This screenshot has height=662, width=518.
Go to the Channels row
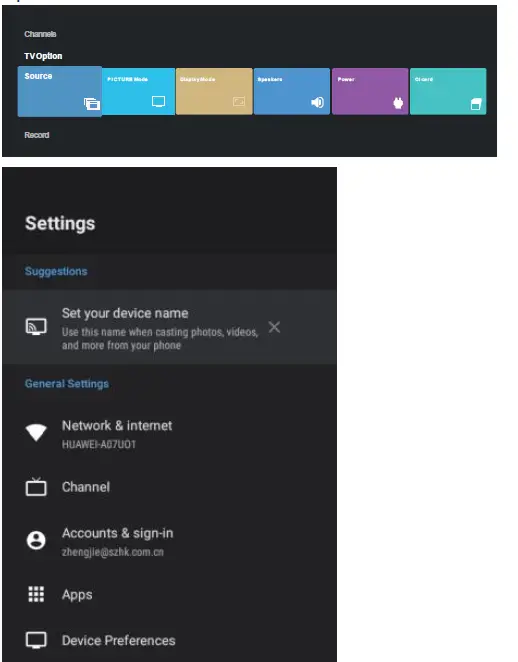[x=40, y=34]
